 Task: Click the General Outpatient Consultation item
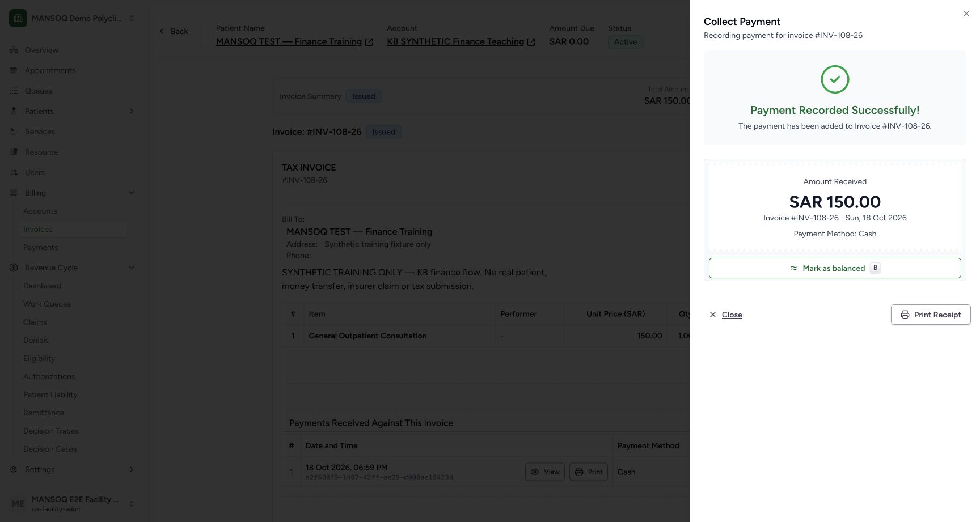coord(367,336)
